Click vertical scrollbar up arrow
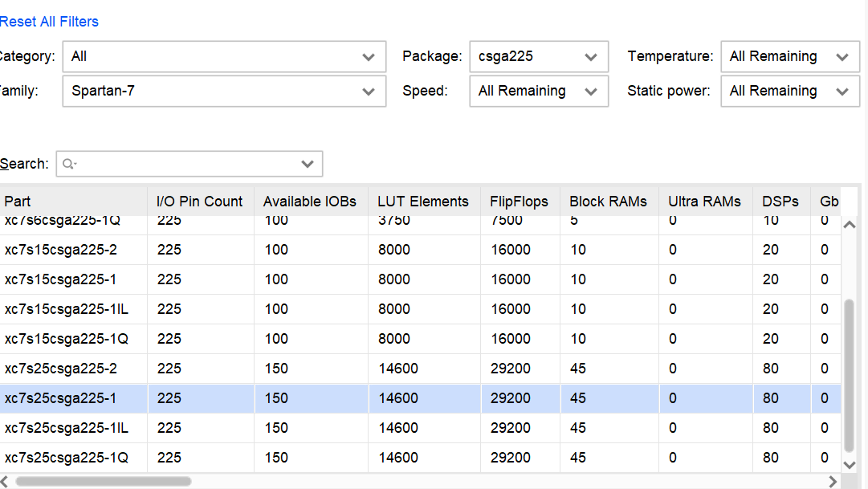868x489 pixels. 850,225
